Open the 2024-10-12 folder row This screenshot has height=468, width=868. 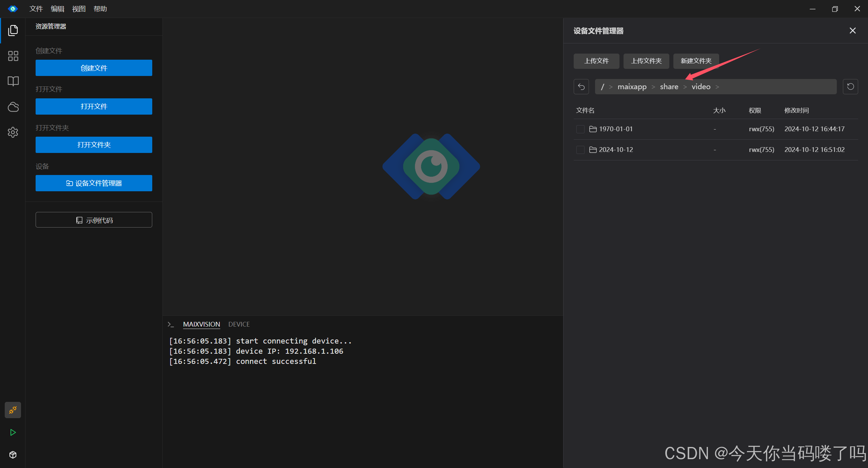(x=616, y=150)
